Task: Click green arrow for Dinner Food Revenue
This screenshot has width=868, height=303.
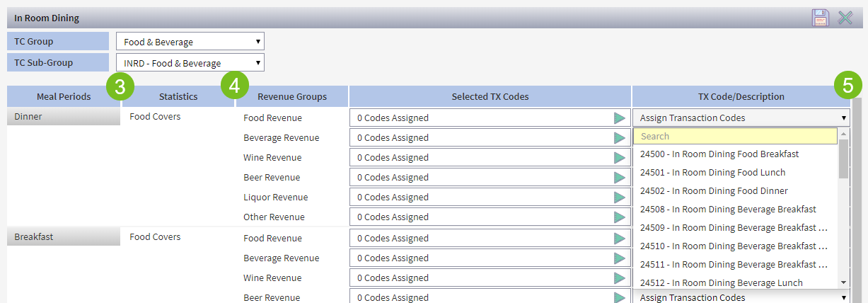Action: 620,118
